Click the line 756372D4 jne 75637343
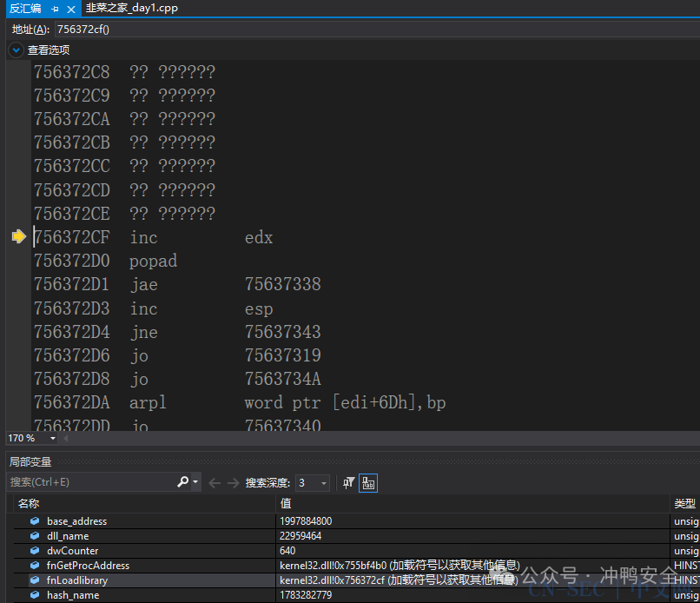 click(177, 332)
